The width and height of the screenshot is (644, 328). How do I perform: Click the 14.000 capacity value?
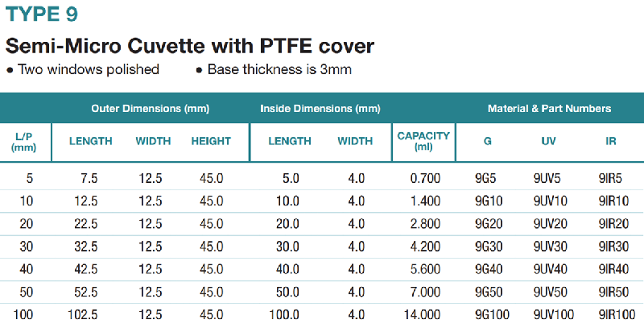pos(422,315)
